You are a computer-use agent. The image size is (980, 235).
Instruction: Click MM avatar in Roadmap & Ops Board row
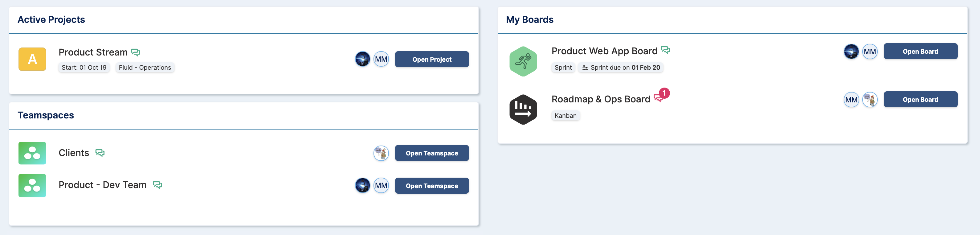coord(851,100)
